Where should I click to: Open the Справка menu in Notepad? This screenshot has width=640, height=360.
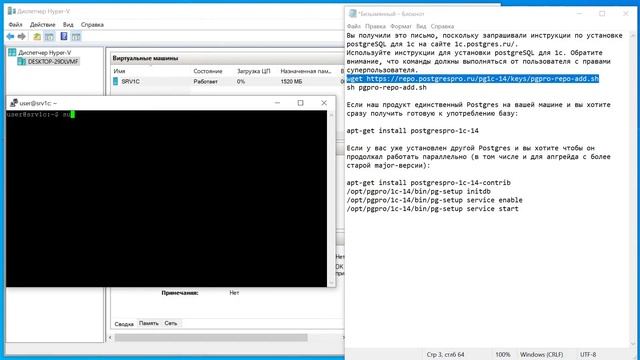[442, 26]
